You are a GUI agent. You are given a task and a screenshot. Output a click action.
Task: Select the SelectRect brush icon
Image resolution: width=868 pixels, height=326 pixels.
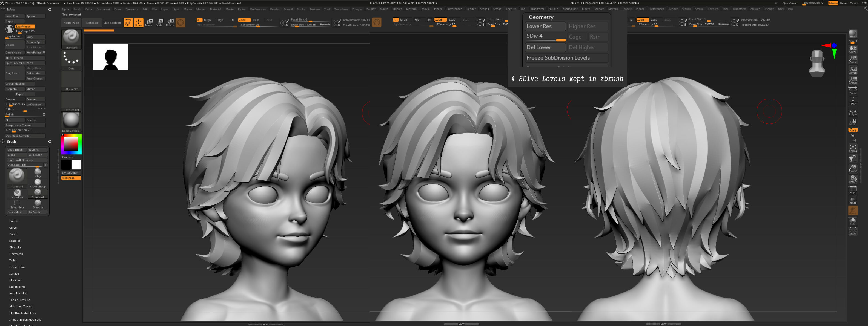pos(17,204)
